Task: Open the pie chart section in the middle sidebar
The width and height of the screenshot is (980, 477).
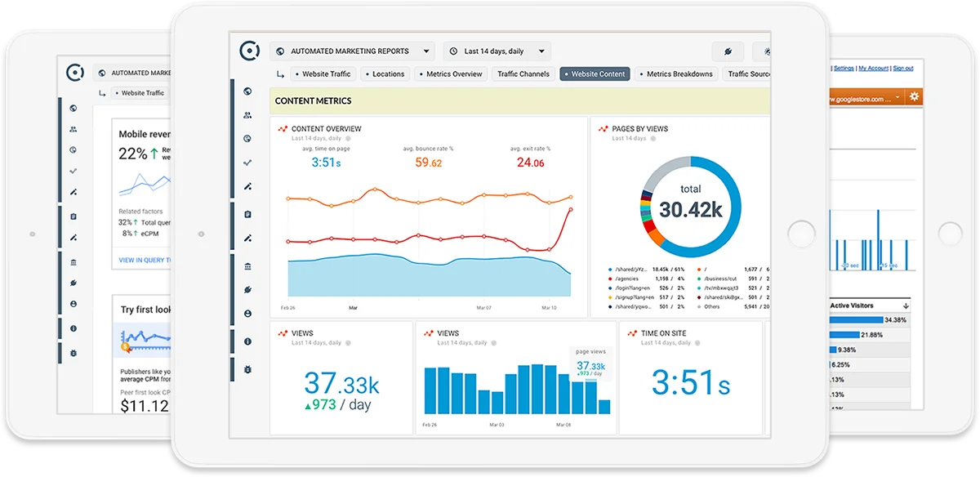Action: tap(247, 139)
